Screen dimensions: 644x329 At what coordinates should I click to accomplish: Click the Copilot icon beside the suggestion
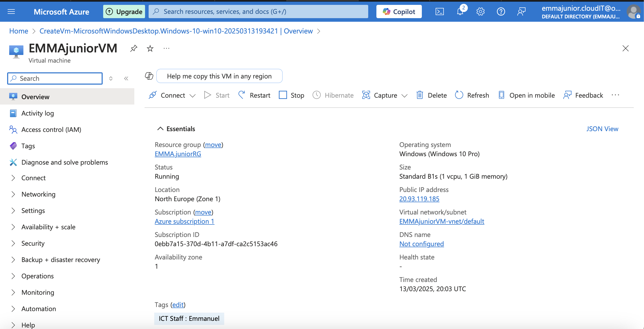click(149, 76)
